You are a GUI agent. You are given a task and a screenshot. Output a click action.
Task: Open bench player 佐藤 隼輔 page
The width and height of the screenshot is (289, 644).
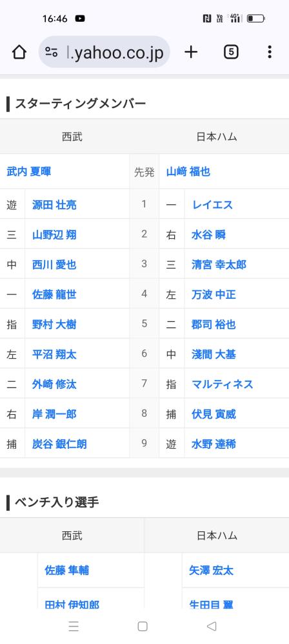click(x=66, y=570)
